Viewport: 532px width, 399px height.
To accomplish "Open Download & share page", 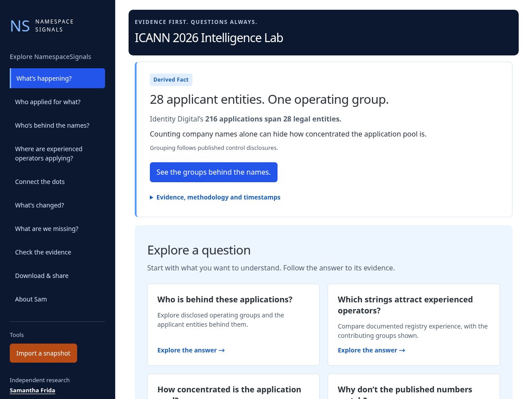I will (x=58, y=276).
